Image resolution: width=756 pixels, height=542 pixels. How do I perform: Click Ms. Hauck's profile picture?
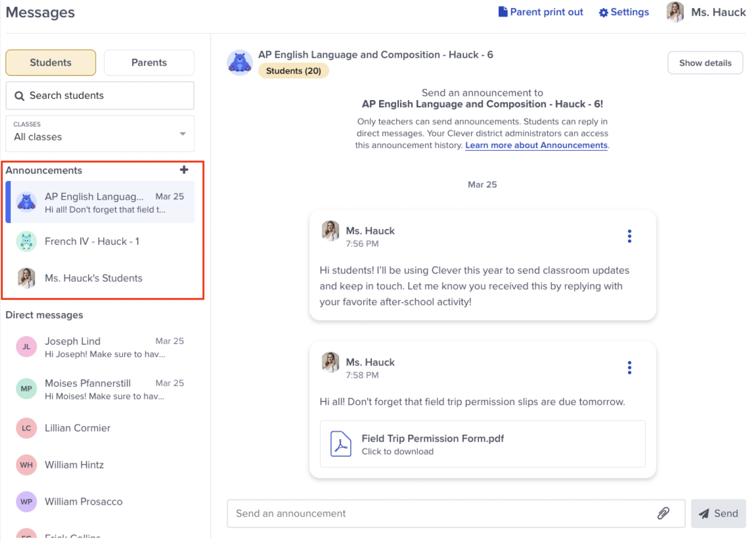click(675, 12)
